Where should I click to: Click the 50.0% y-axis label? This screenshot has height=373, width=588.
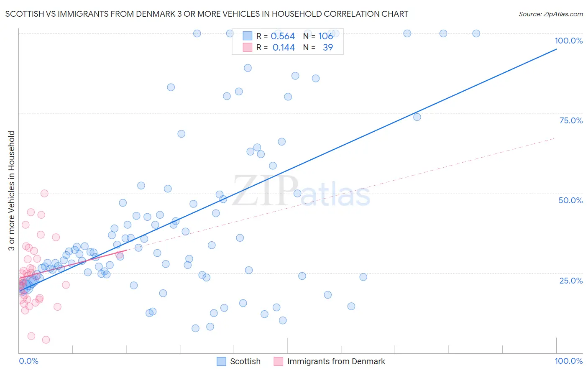(570, 200)
